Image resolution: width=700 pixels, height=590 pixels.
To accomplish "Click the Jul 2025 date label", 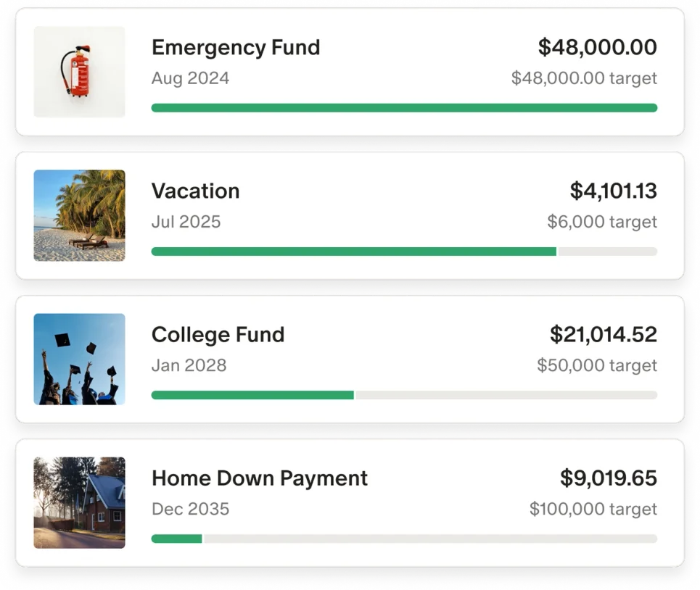I will [186, 222].
